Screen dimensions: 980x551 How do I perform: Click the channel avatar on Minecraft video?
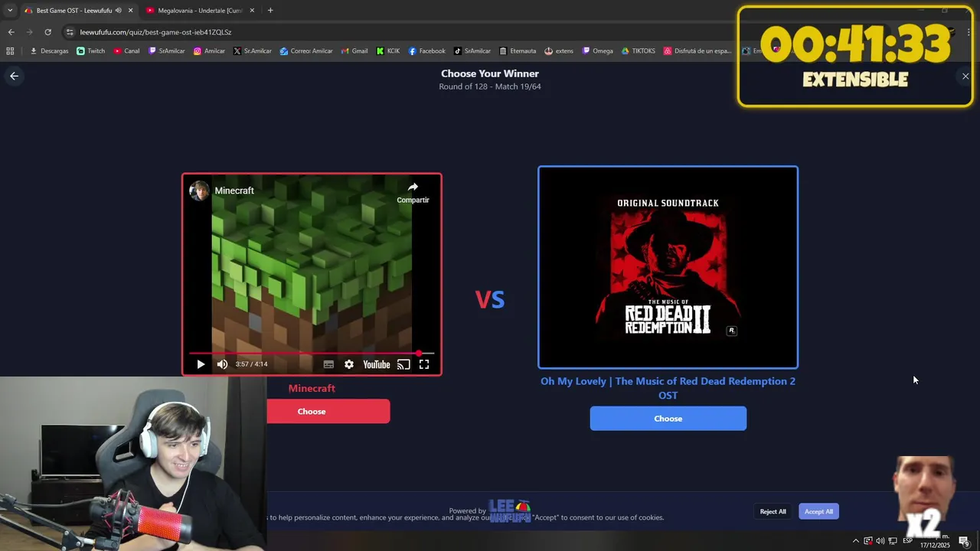click(x=199, y=191)
